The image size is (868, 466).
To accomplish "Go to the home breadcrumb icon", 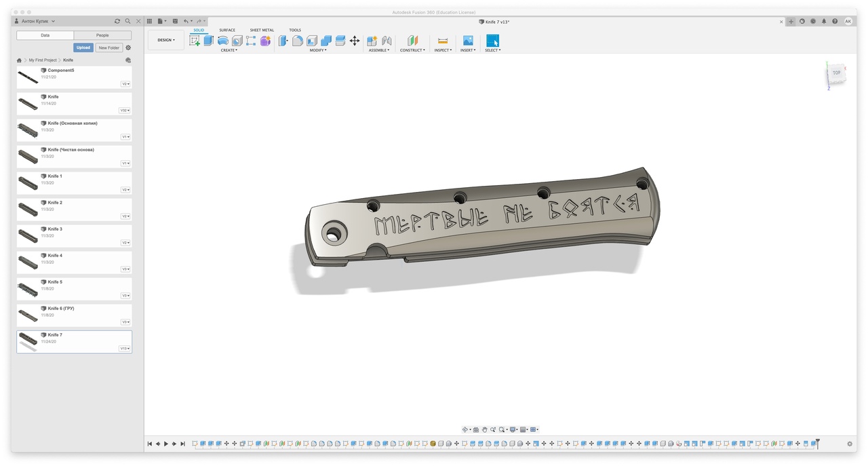I will click(x=19, y=60).
